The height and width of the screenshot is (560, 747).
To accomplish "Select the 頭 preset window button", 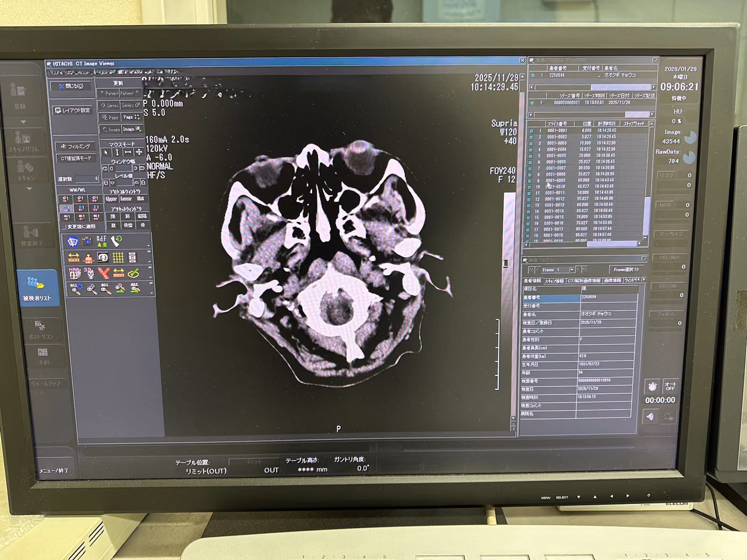I will (113, 217).
